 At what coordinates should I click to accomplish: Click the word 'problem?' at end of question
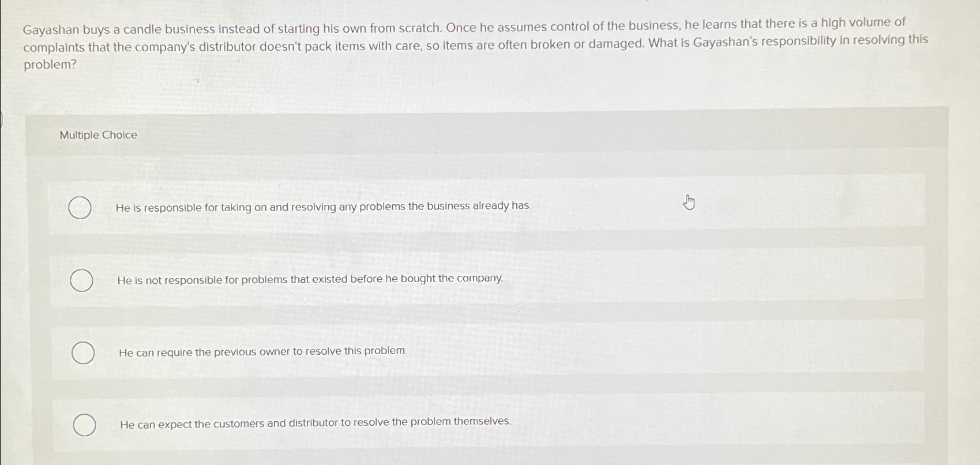click(49, 65)
